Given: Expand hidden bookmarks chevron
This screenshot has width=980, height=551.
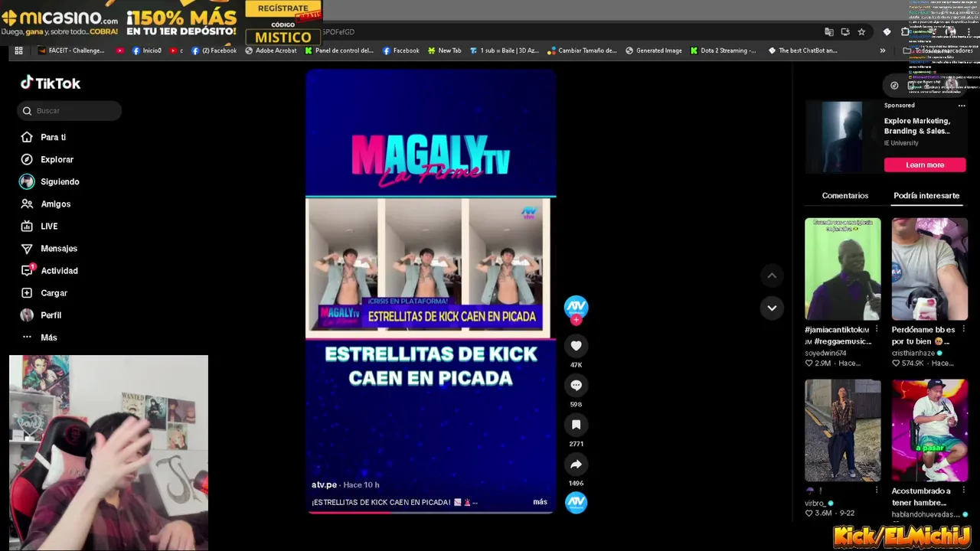Looking at the screenshot, I should (x=882, y=51).
